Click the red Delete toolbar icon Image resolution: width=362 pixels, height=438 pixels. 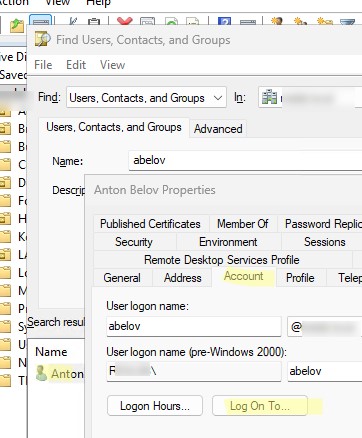[125, 21]
